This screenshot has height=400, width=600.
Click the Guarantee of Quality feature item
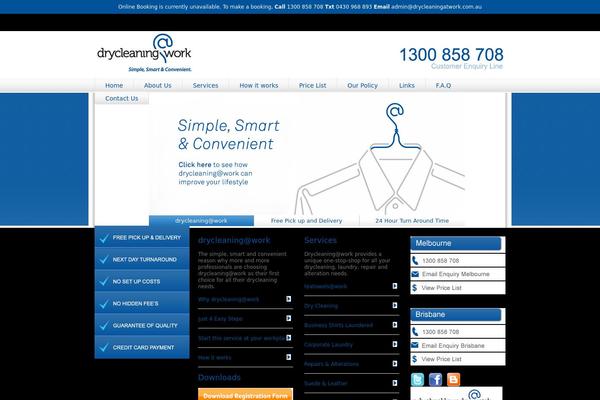click(x=142, y=325)
